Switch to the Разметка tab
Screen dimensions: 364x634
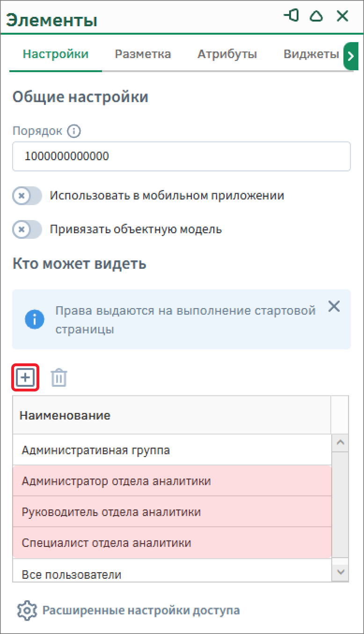click(142, 54)
